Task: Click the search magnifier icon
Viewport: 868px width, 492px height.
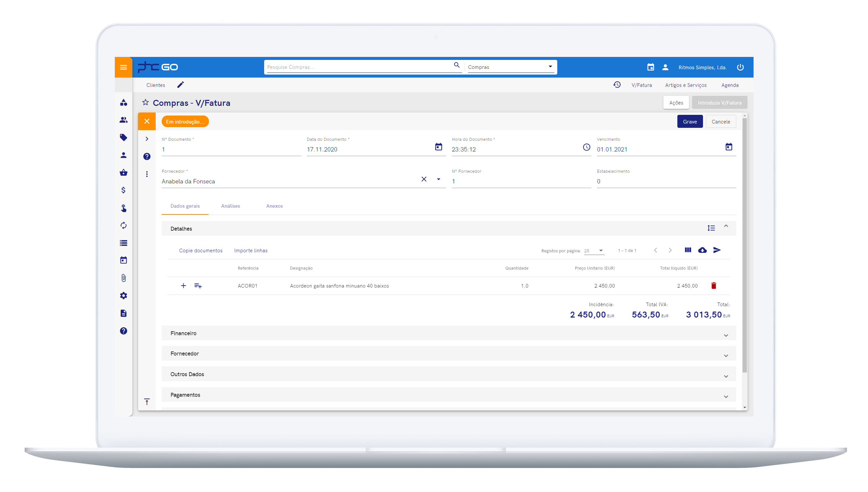Action: [456, 65]
